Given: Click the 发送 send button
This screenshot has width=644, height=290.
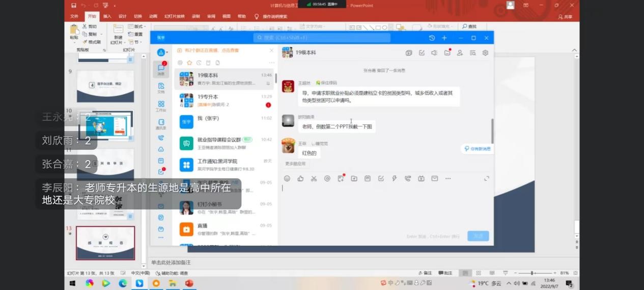Looking at the screenshot, I should tap(478, 236).
